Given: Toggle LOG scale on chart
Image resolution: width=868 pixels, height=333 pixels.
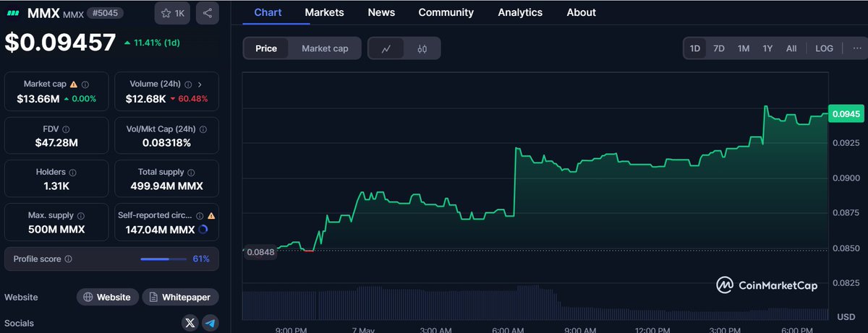Looking at the screenshot, I should pyautogui.click(x=825, y=48).
